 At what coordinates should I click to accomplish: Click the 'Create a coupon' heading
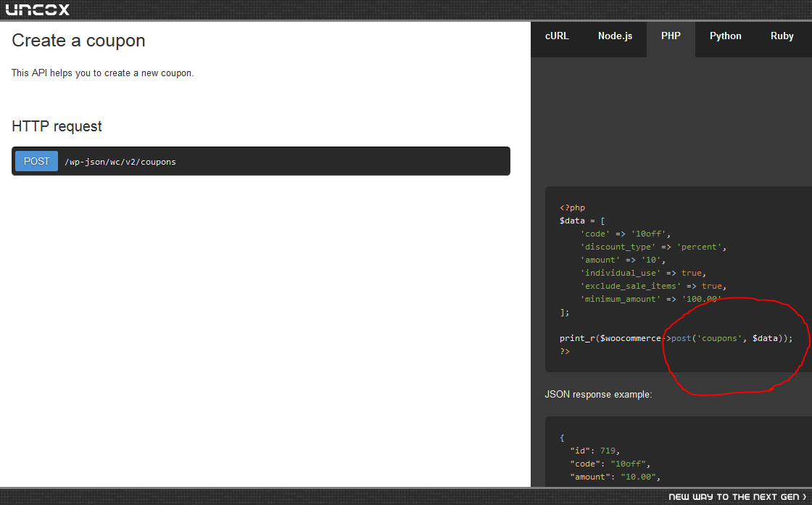pyautogui.click(x=79, y=41)
